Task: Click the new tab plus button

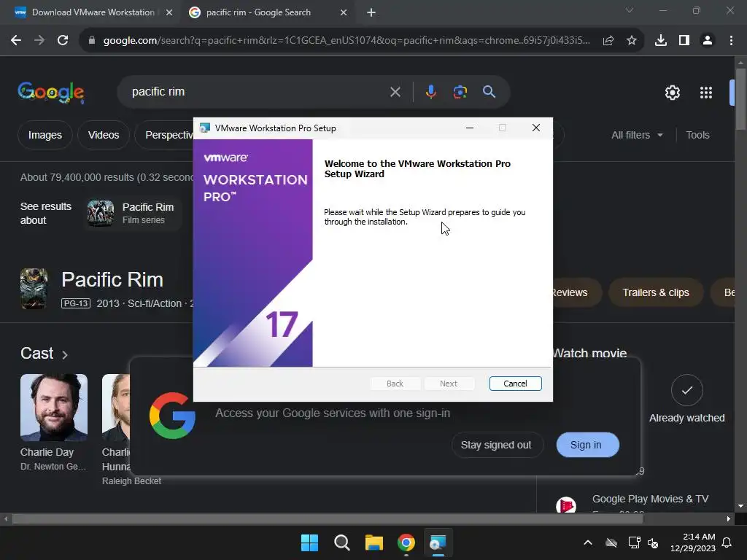Action: [x=371, y=12]
